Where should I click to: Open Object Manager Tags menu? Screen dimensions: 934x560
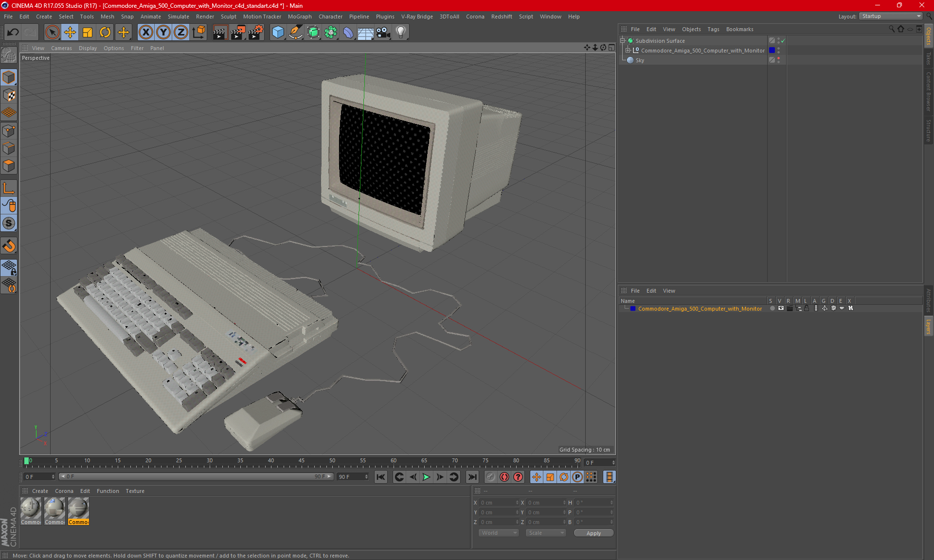[x=713, y=29]
